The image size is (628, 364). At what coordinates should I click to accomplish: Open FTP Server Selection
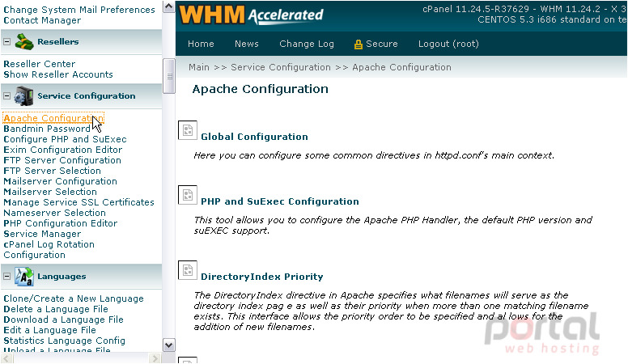coord(52,171)
